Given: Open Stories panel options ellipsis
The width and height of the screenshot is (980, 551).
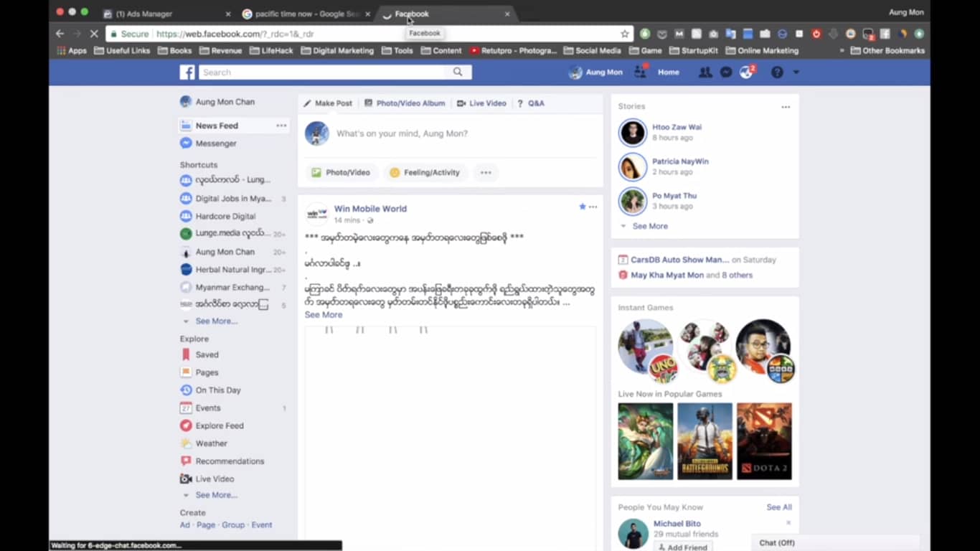Looking at the screenshot, I should 786,107.
